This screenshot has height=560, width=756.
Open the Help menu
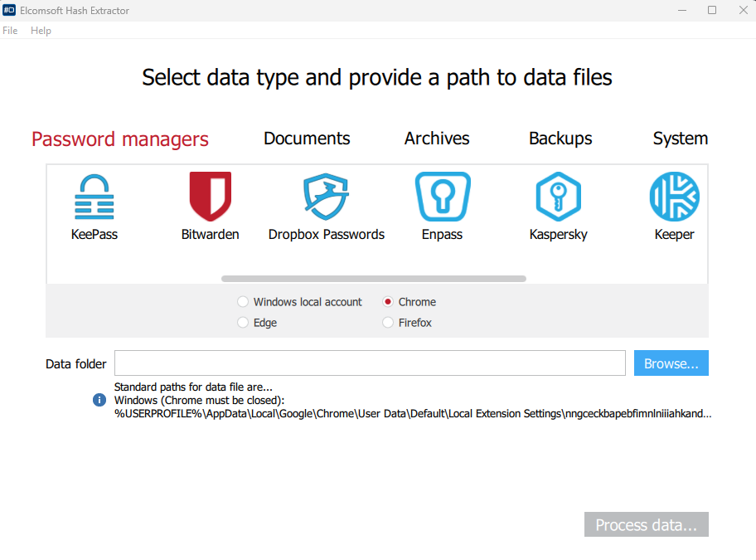coord(41,31)
